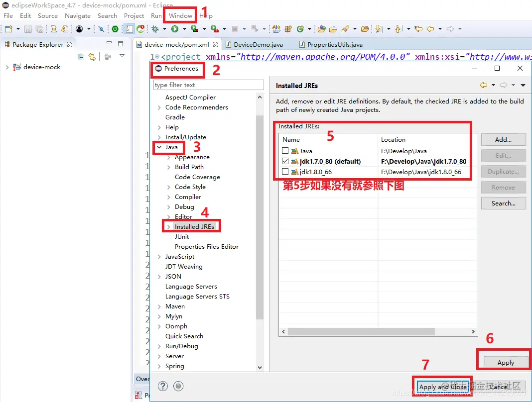Click the Open Task folder icon
The width and height of the screenshot is (532, 402).
333,29
